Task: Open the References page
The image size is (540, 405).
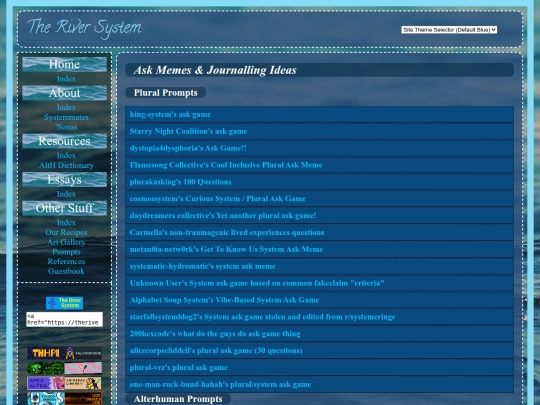Action: point(66,262)
